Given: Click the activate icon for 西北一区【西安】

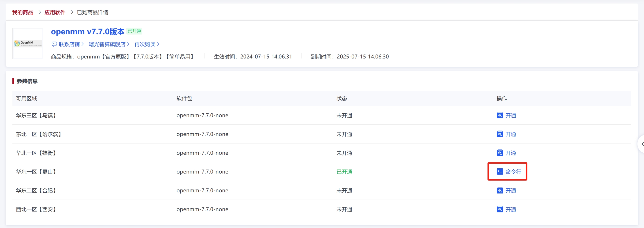Looking at the screenshot, I should click(499, 209).
